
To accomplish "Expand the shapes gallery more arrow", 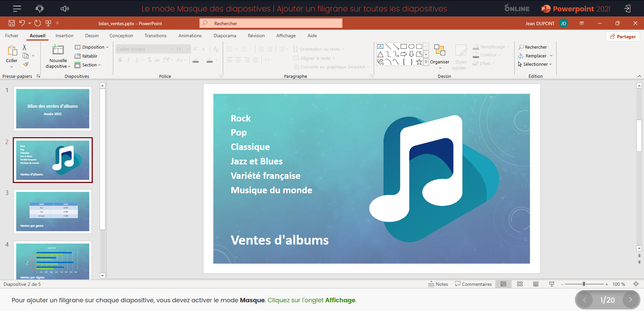I will [x=426, y=62].
